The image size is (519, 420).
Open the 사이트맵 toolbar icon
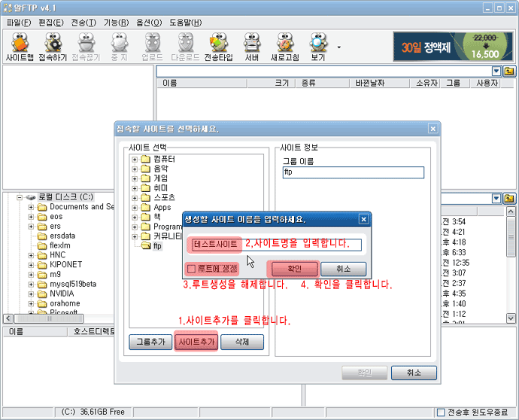[19, 47]
